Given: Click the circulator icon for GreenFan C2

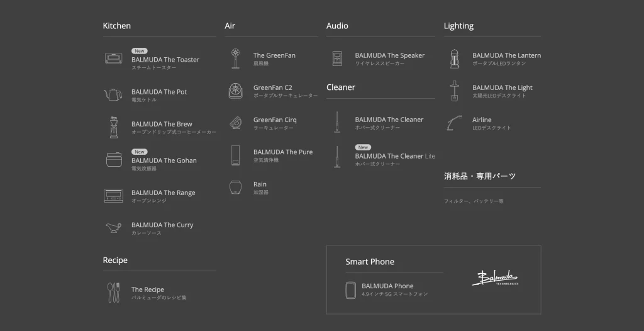Looking at the screenshot, I should click(236, 91).
